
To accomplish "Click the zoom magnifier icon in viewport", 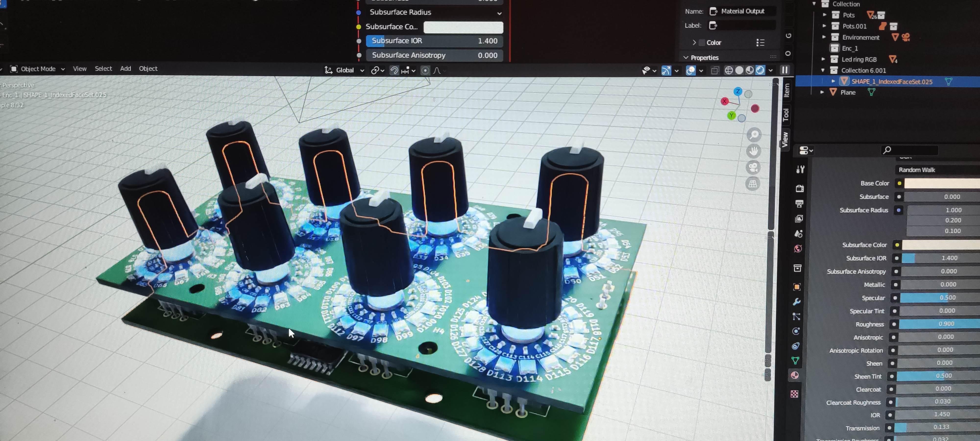I will tap(754, 134).
